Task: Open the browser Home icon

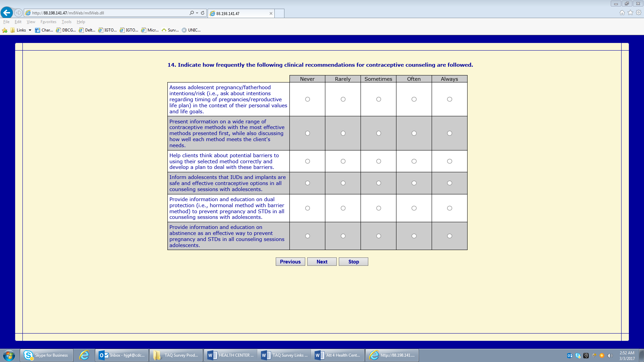Action: coord(622,13)
